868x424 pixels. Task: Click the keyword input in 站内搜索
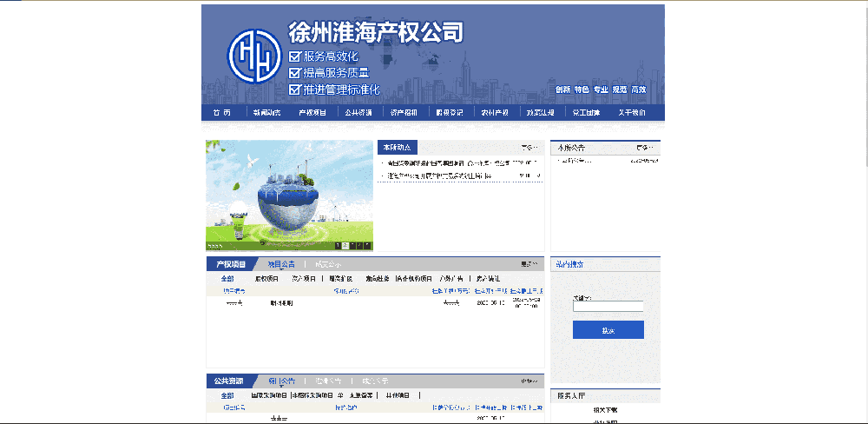coord(608,306)
